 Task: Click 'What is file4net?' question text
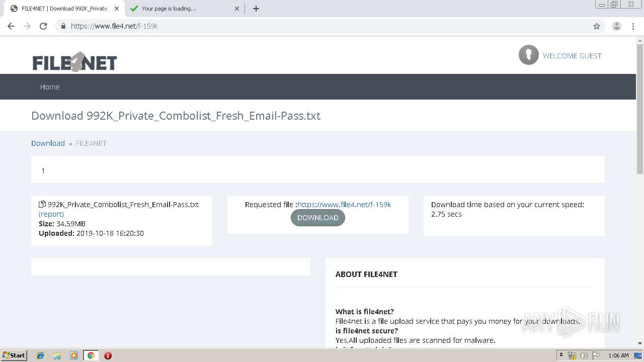click(365, 312)
